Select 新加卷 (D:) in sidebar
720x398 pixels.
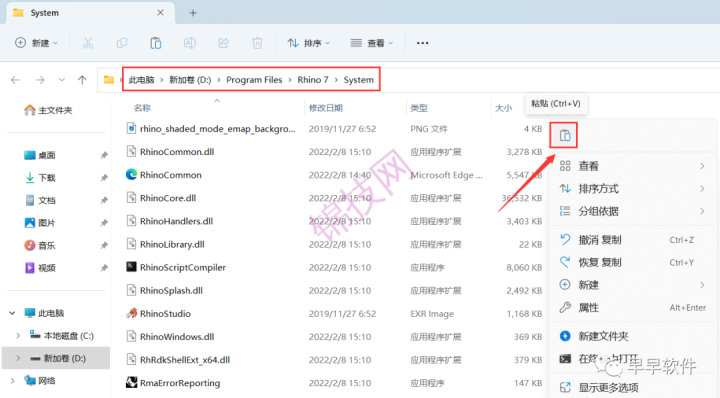pos(56,358)
